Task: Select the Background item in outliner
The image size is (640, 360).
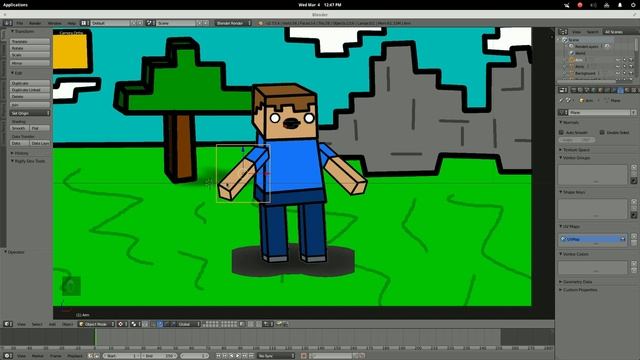Action: coord(585,73)
